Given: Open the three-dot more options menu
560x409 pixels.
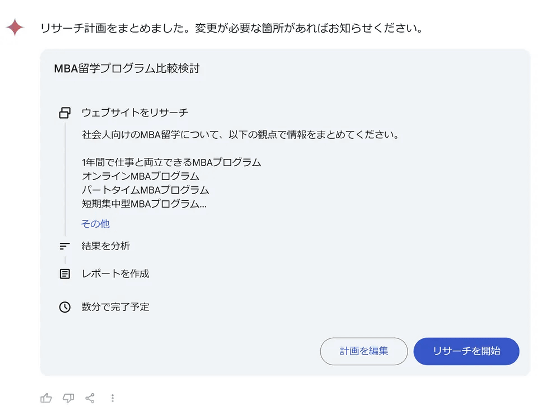Looking at the screenshot, I should point(112,398).
